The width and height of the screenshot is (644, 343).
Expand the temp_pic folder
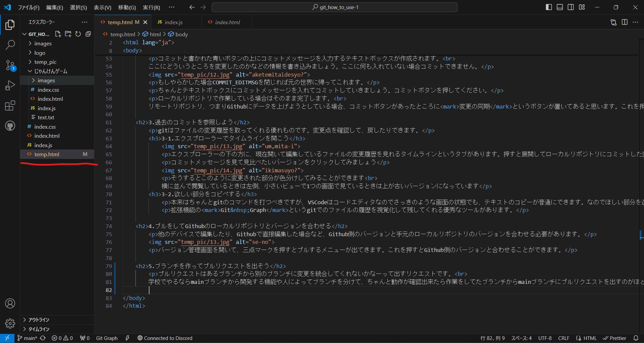tap(45, 62)
